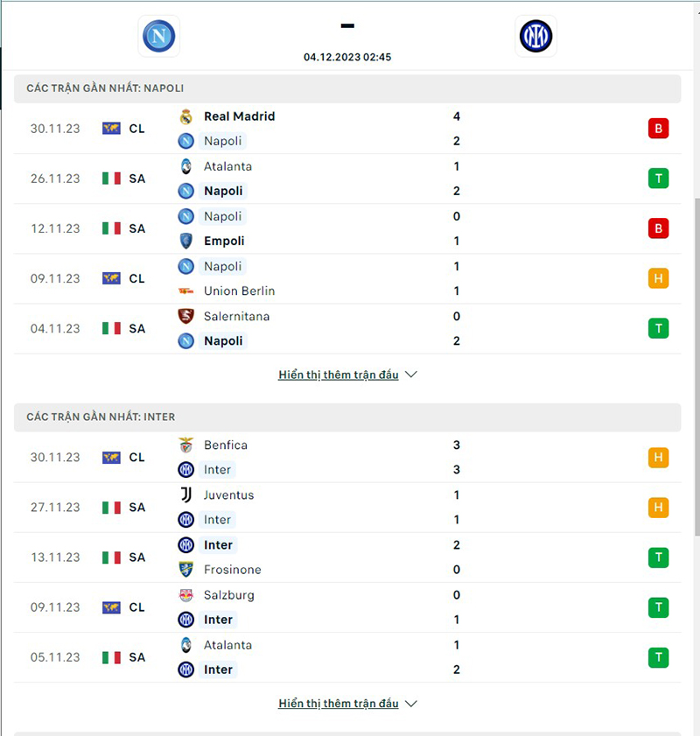Click the Inter club crest at the top
Screen dimensions: 700x736
pyautogui.click(x=535, y=36)
